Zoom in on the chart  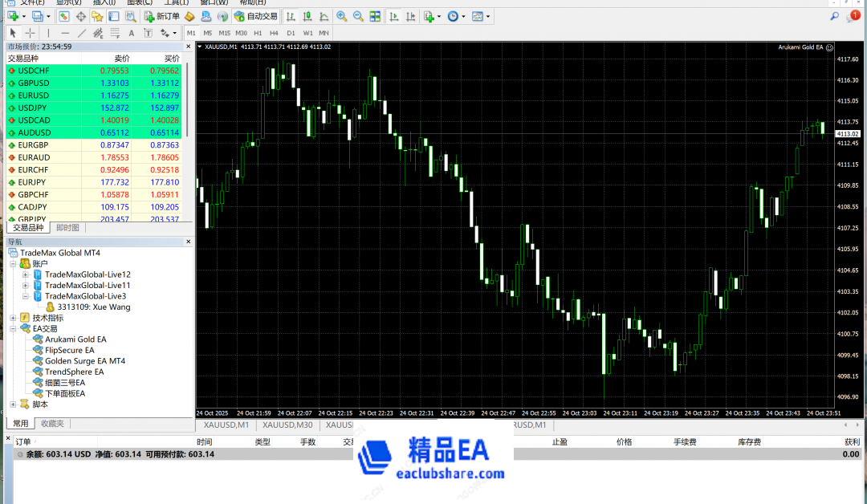point(342,17)
